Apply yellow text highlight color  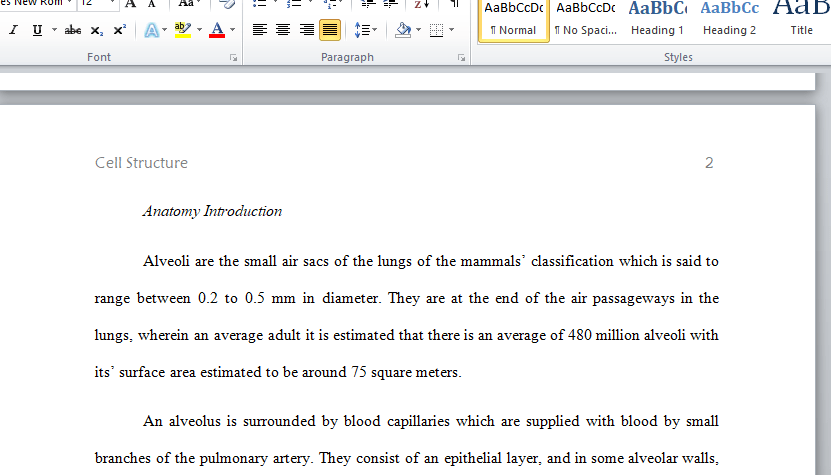183,30
